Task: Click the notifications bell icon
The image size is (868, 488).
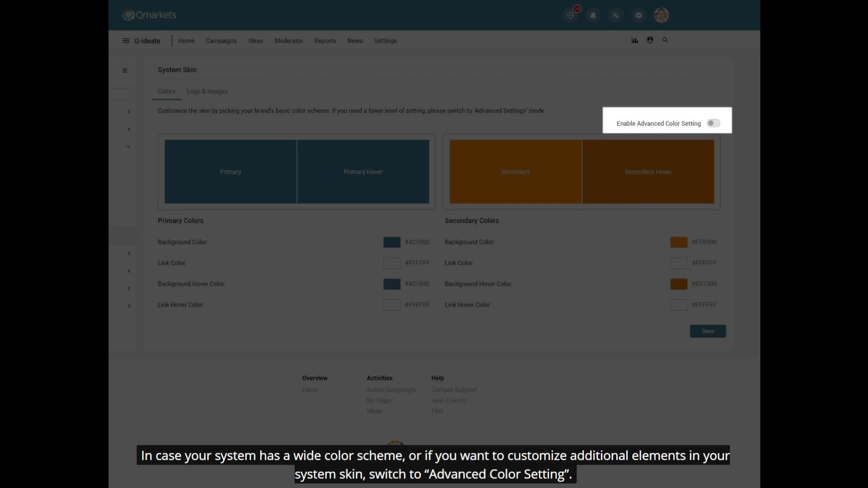Action: pos(593,15)
